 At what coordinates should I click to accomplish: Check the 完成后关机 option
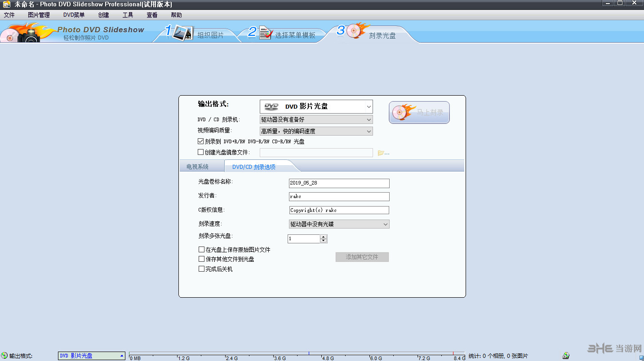coord(202,269)
